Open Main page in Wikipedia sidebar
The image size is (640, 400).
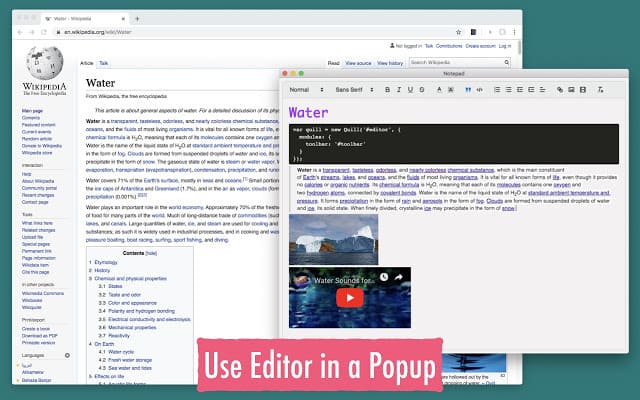tap(32, 111)
